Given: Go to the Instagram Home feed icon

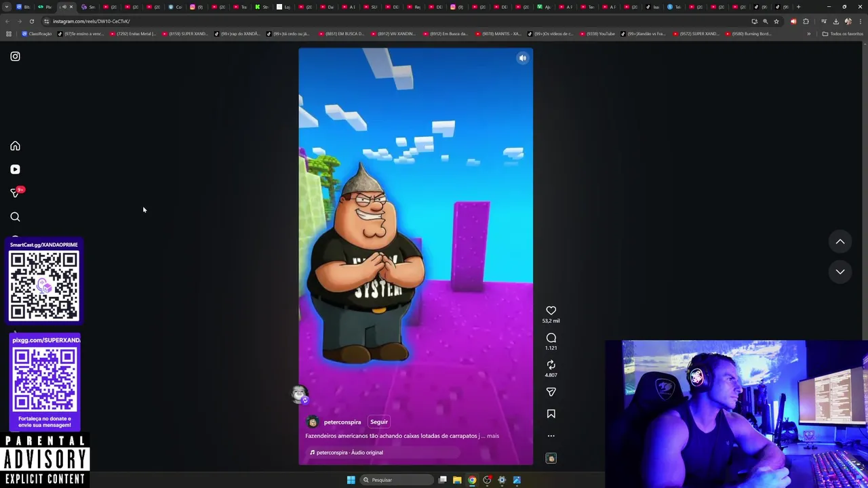Looking at the screenshot, I should click(15, 146).
